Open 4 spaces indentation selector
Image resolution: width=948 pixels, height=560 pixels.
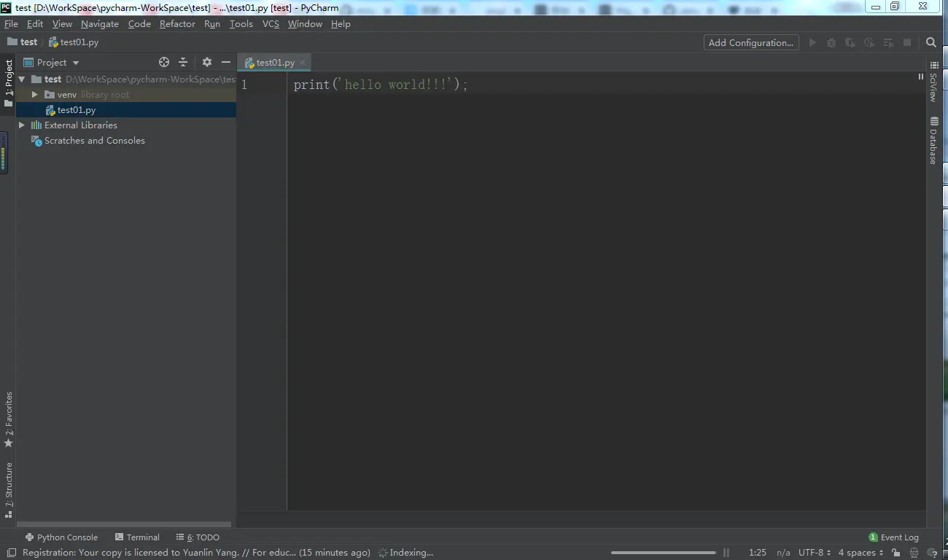click(x=860, y=553)
